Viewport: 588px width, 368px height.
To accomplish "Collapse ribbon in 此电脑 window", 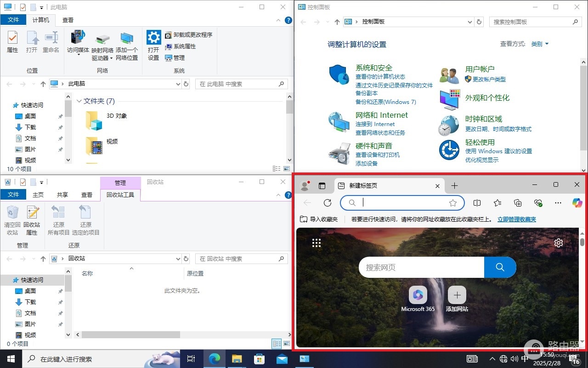I will pos(278,20).
